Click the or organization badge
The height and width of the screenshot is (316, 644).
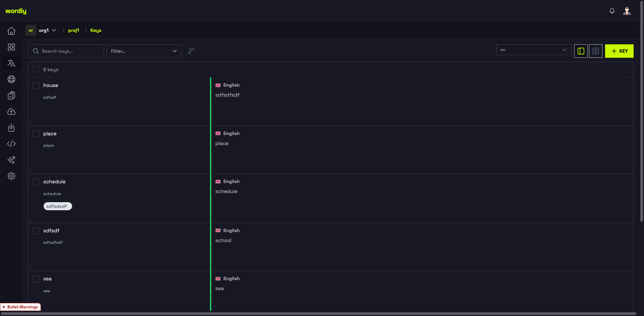[x=31, y=30]
